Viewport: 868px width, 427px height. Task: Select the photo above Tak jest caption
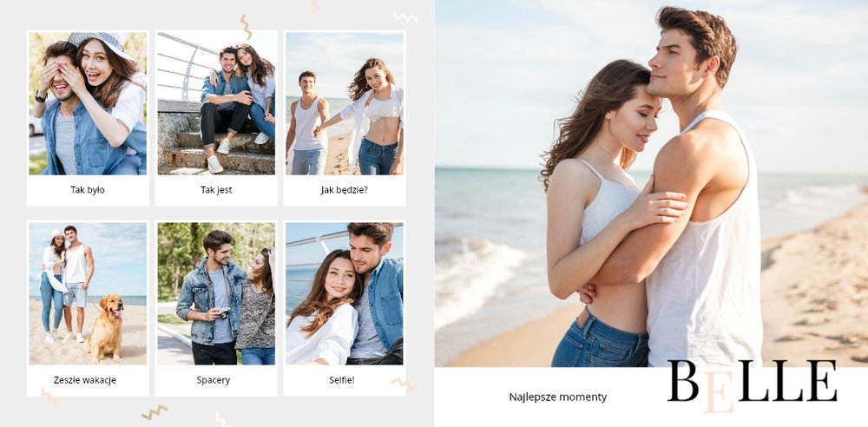click(216, 103)
